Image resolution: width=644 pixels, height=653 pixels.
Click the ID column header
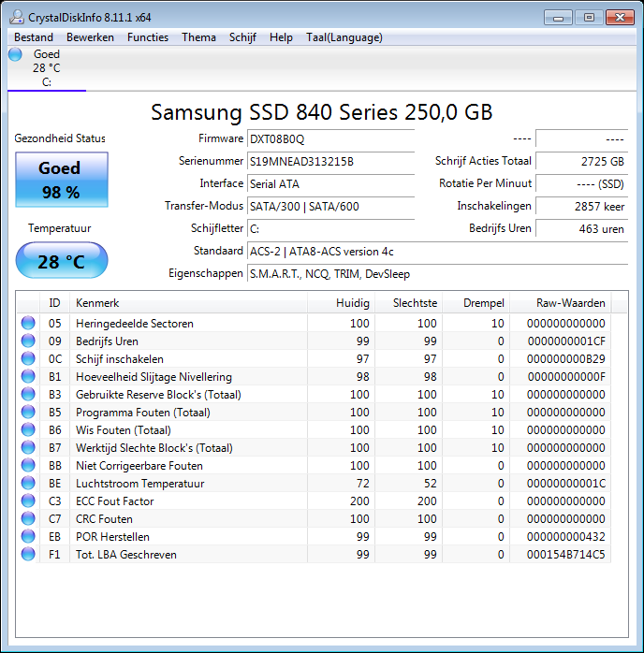tap(54, 303)
